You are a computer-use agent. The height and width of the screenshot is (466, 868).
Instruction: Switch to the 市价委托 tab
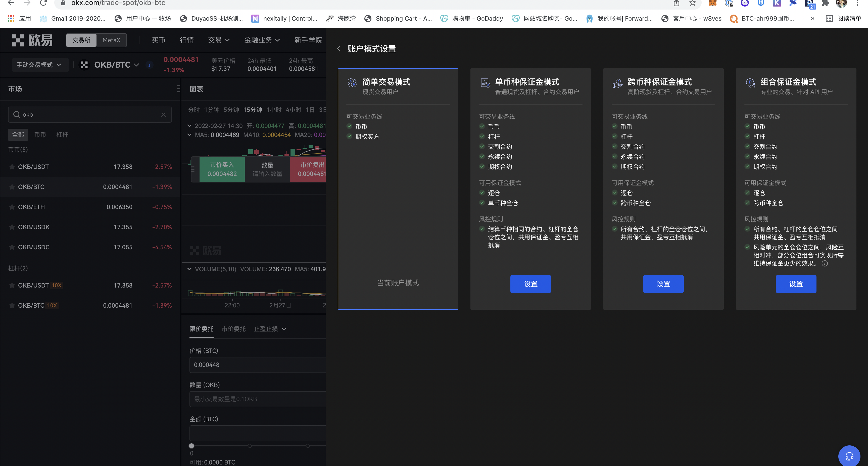pos(233,329)
